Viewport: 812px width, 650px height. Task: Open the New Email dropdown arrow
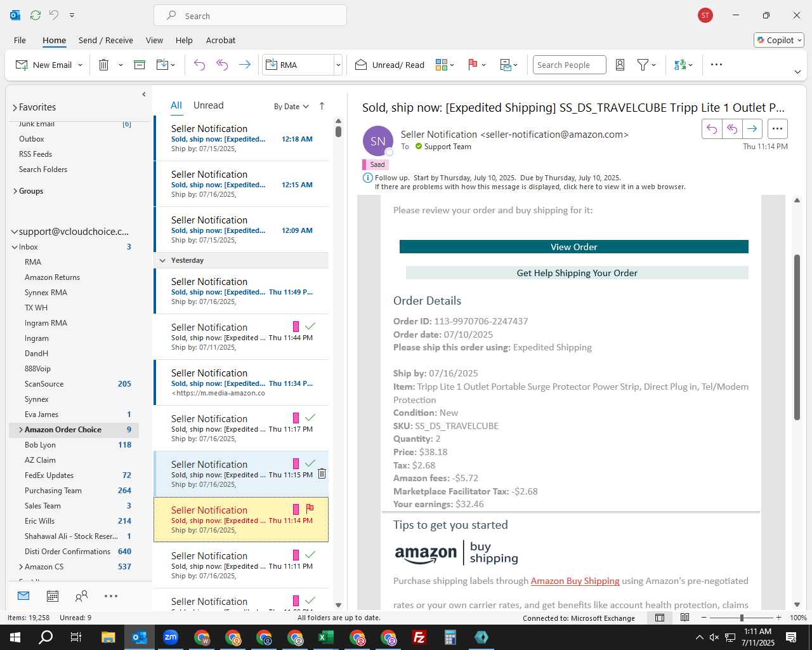point(80,65)
